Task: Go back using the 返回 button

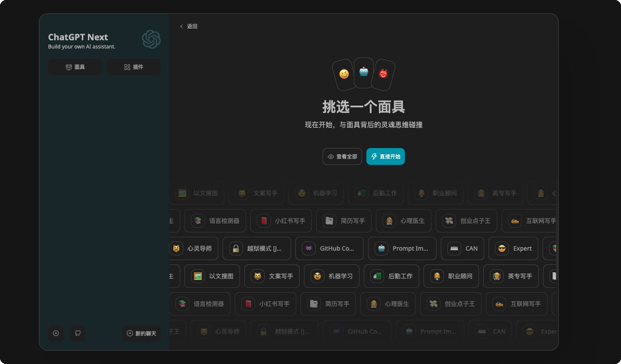Action: point(189,26)
